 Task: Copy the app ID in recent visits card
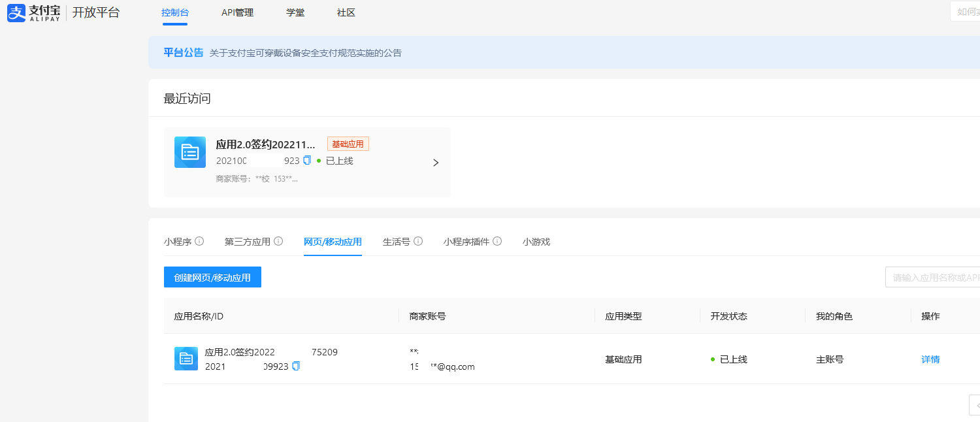tap(307, 160)
